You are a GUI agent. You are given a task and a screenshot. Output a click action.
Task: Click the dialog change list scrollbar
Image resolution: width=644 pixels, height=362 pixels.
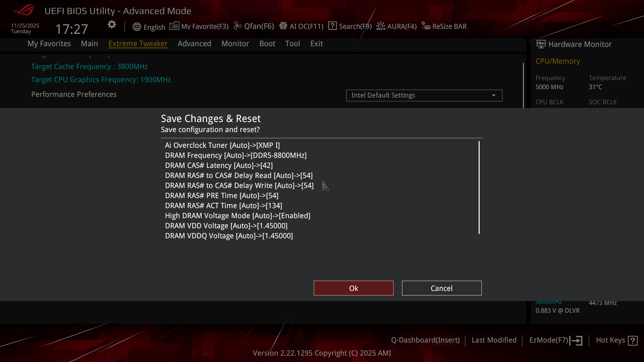[479, 187]
